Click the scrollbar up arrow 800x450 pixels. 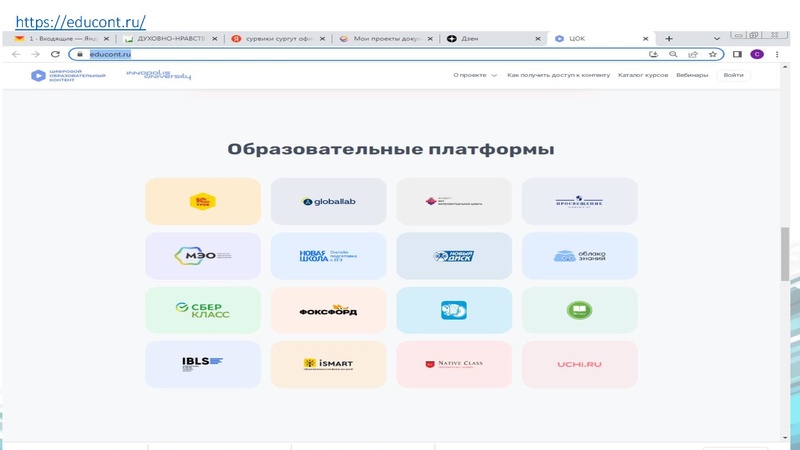coord(785,67)
